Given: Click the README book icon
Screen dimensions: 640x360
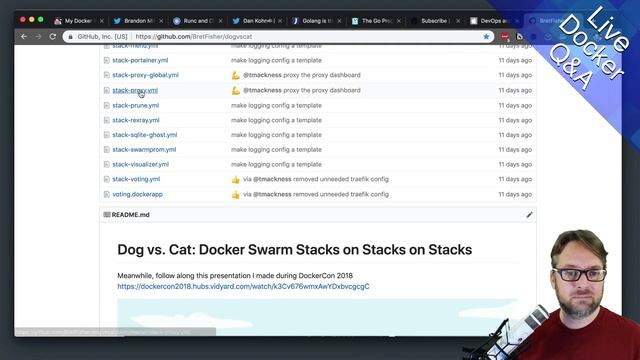Looking at the screenshot, I should [x=107, y=215].
